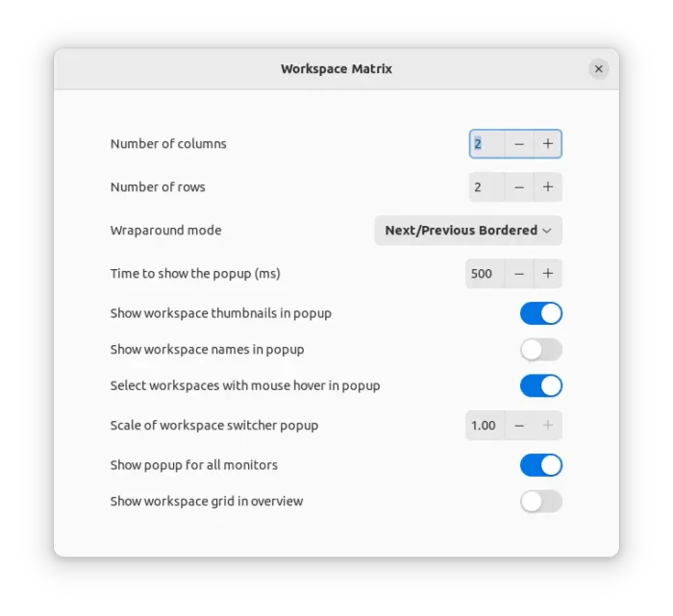Click the minus icon for number of rows
The width and height of the screenshot is (673, 616).
pyautogui.click(x=519, y=187)
